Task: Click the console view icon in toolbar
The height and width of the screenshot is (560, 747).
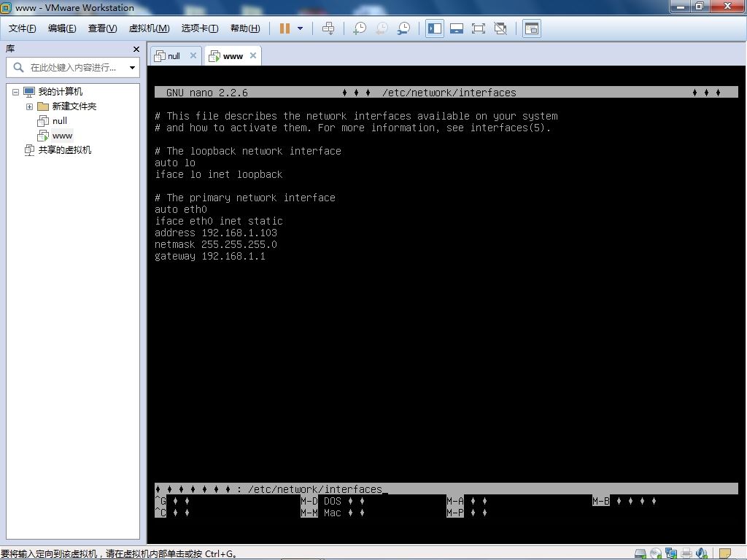Action: pyautogui.click(x=531, y=28)
